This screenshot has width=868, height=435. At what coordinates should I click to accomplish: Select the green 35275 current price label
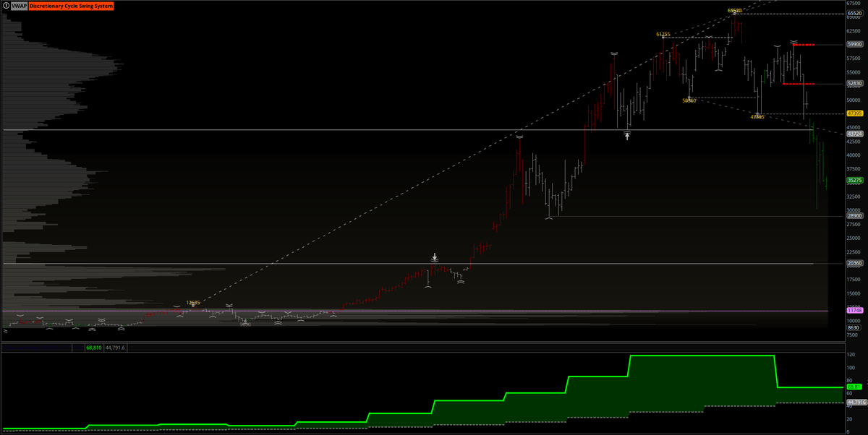854,180
